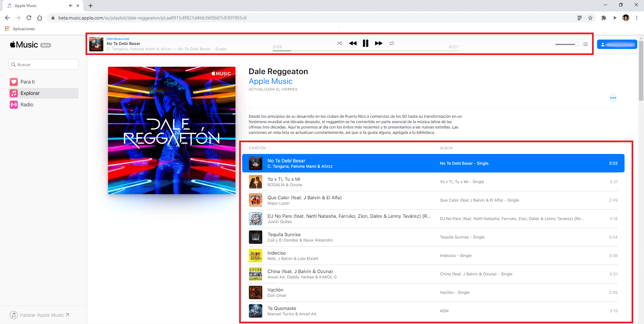
Task: Focus the Buscar search field
Action: 43,64
